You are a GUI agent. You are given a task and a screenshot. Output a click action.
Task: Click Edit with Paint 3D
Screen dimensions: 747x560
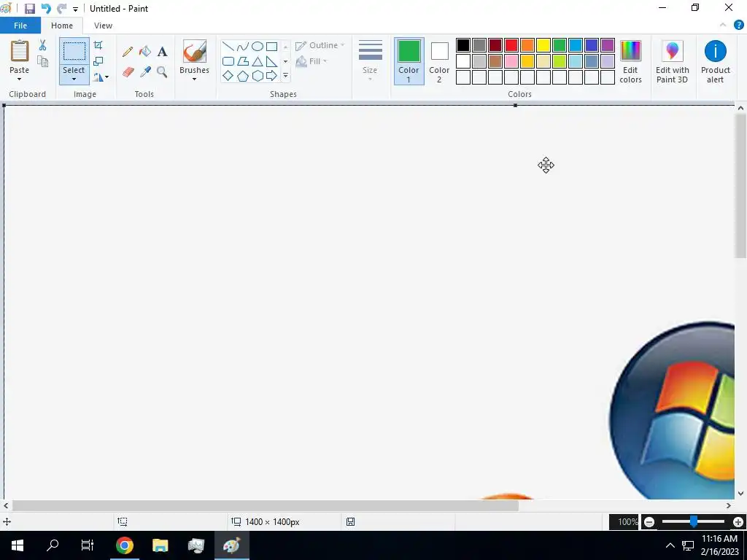[672, 61]
